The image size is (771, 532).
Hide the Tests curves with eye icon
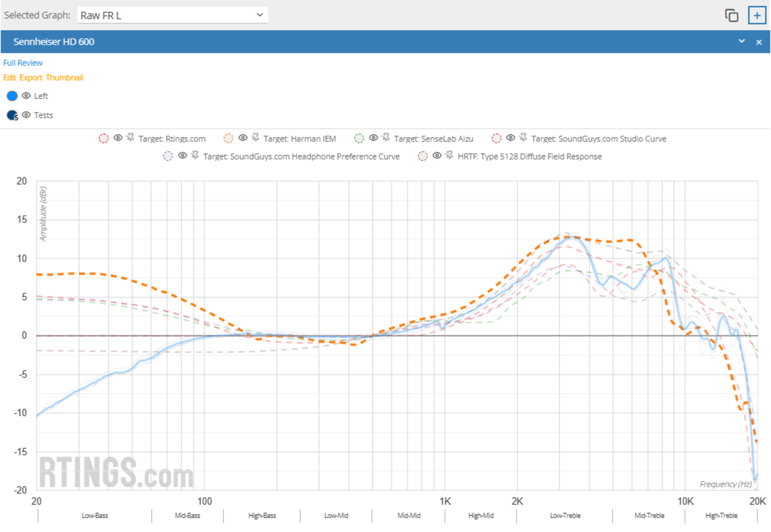[26, 115]
